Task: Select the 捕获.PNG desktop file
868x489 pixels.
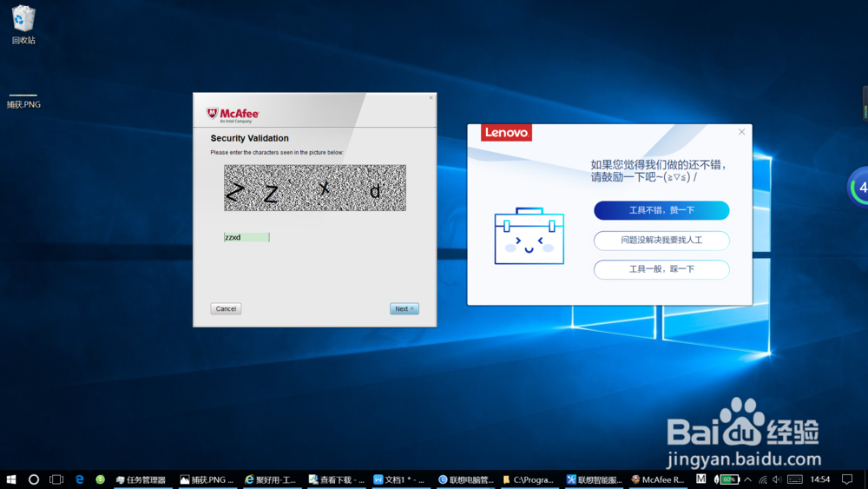Action: (x=23, y=102)
